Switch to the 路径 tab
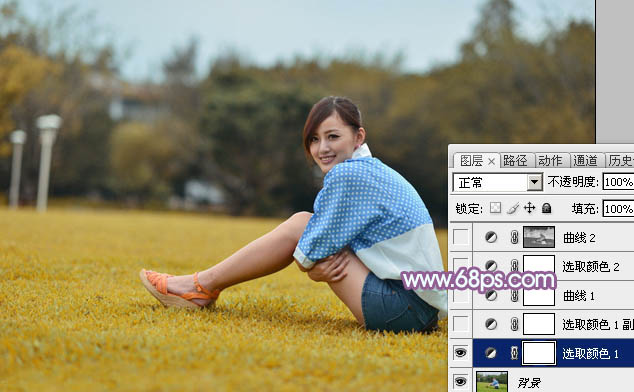The height and width of the screenshot is (392, 634). coord(516,161)
